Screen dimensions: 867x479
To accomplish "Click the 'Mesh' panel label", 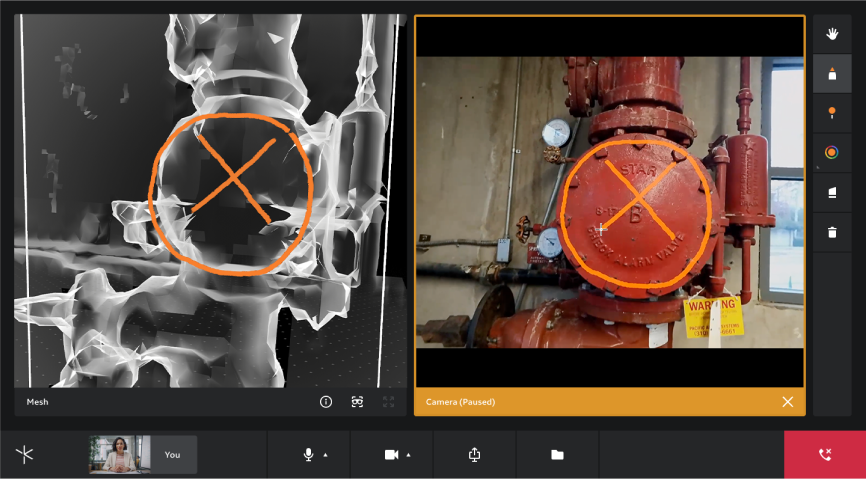I will tap(38, 402).
